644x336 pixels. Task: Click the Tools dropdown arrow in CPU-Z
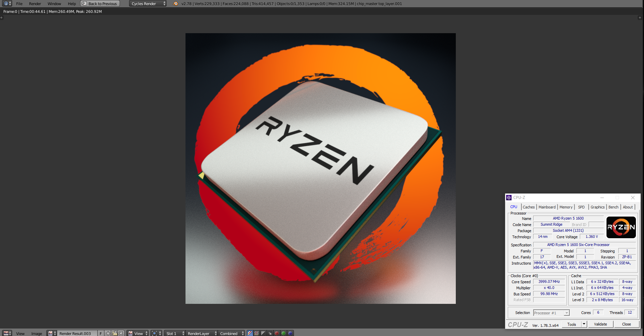point(584,324)
